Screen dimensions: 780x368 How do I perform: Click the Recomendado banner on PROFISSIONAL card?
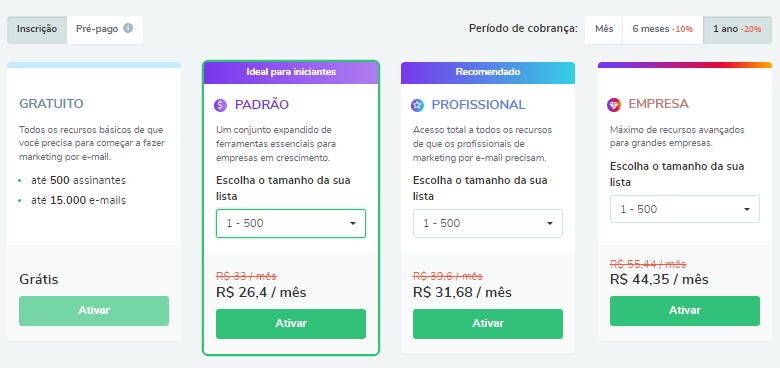(488, 72)
